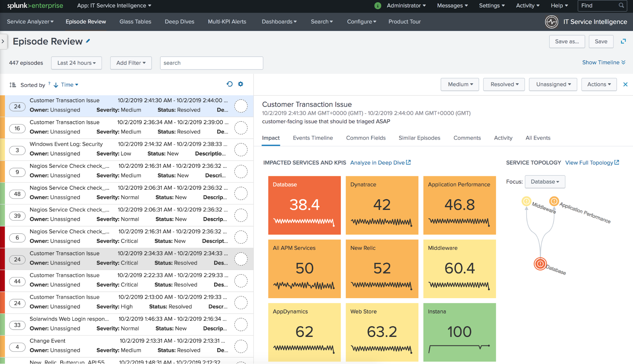This screenshot has width=633, height=364.
Task: Open the Medium severity dropdown
Action: coord(460,85)
